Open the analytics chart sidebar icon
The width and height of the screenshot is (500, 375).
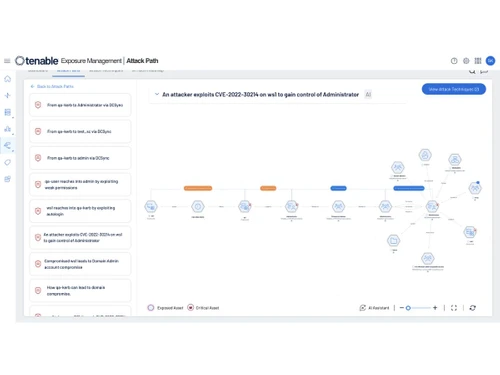pos(8,129)
